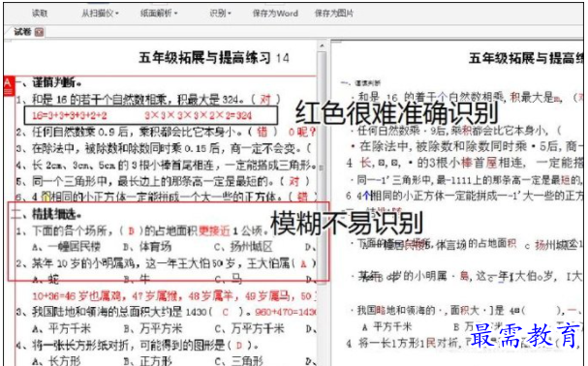Select the 试卷 document tab
The height and width of the screenshot is (366, 588).
pos(22,32)
